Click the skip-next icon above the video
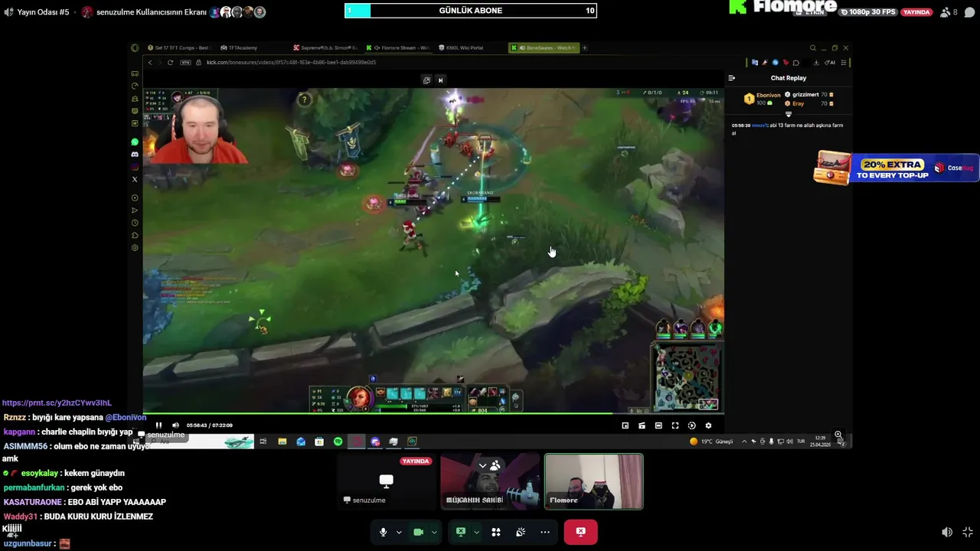 (x=440, y=80)
